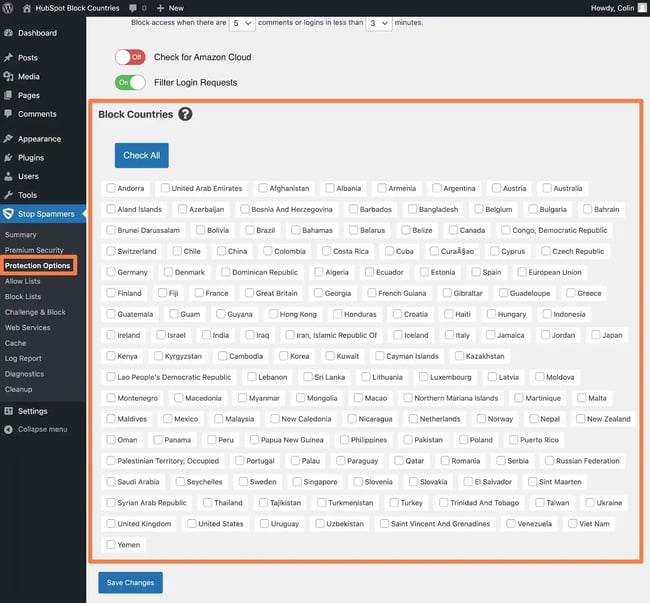
Task: Check the Lao People's Democratic Republic checkbox
Action: pyautogui.click(x=111, y=377)
